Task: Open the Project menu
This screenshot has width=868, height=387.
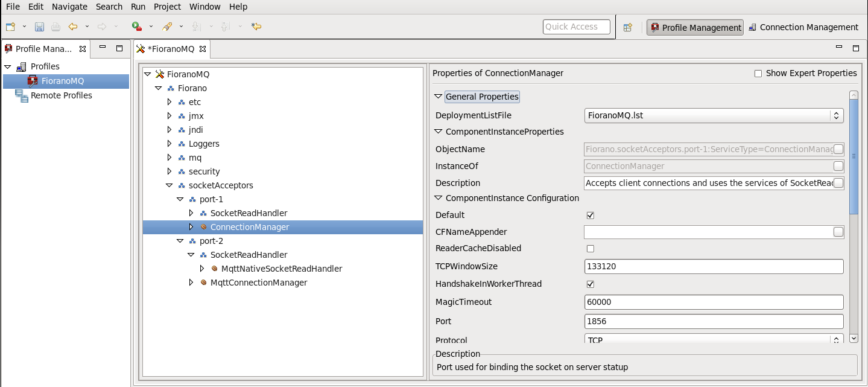Action: tap(167, 7)
